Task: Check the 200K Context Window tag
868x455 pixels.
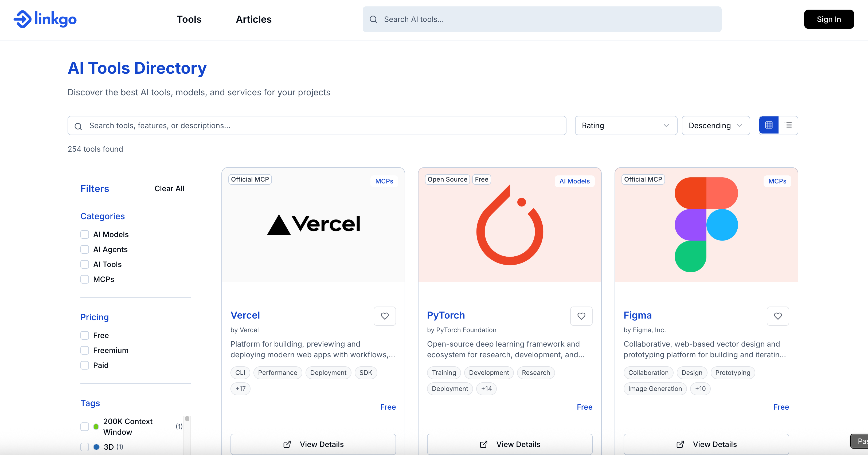Action: (x=85, y=427)
